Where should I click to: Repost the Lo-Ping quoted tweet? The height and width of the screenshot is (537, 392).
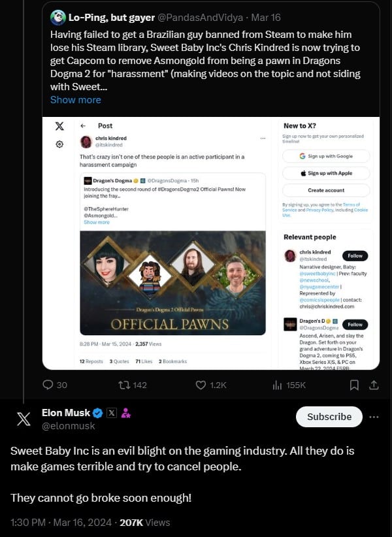click(122, 385)
